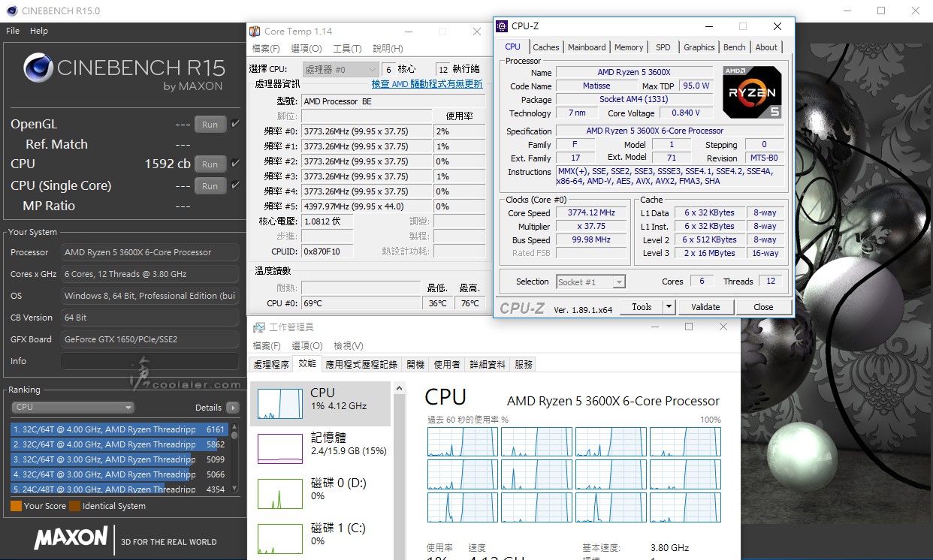This screenshot has width=933, height=560.
Task: Switch to the 處理程序 tab
Action: tap(271, 365)
